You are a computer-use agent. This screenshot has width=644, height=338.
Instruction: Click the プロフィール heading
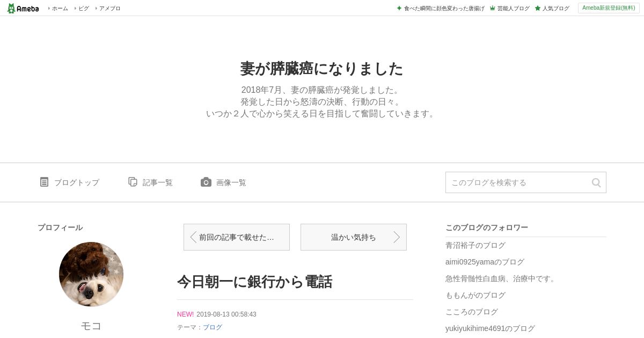click(x=60, y=227)
